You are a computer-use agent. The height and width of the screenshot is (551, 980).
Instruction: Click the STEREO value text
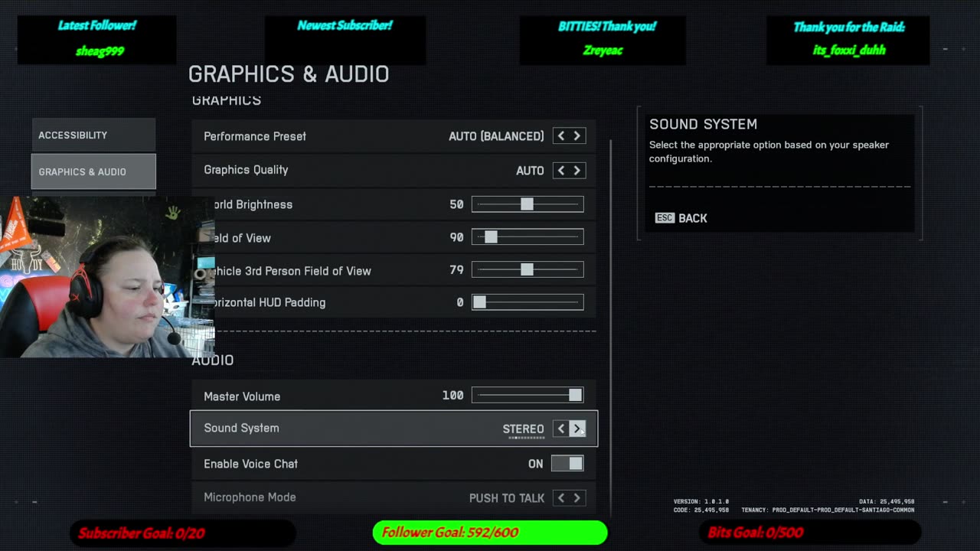click(x=523, y=429)
